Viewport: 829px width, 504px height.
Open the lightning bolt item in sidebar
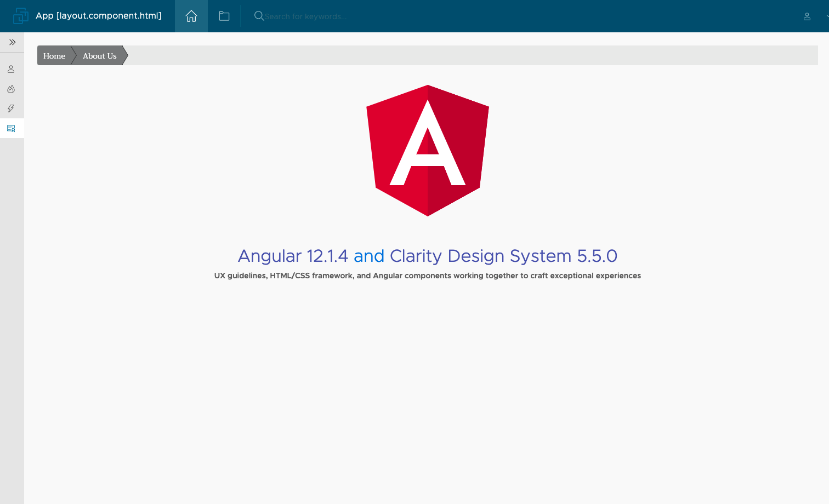pyautogui.click(x=11, y=108)
